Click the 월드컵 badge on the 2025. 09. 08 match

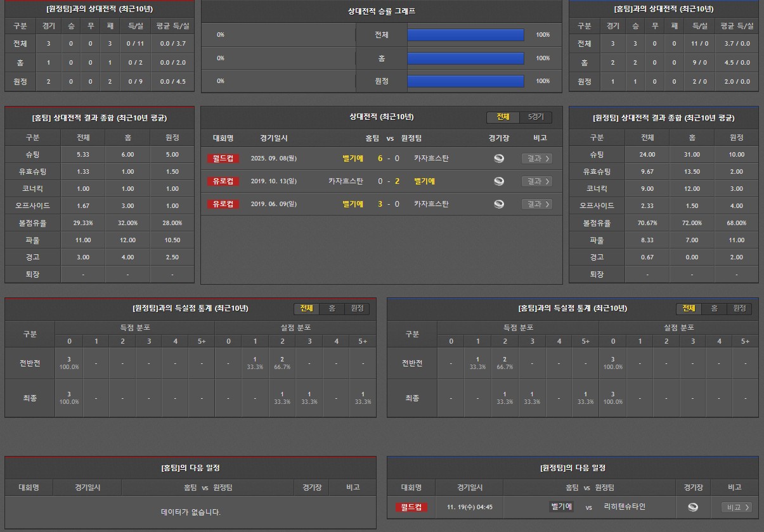coord(223,159)
